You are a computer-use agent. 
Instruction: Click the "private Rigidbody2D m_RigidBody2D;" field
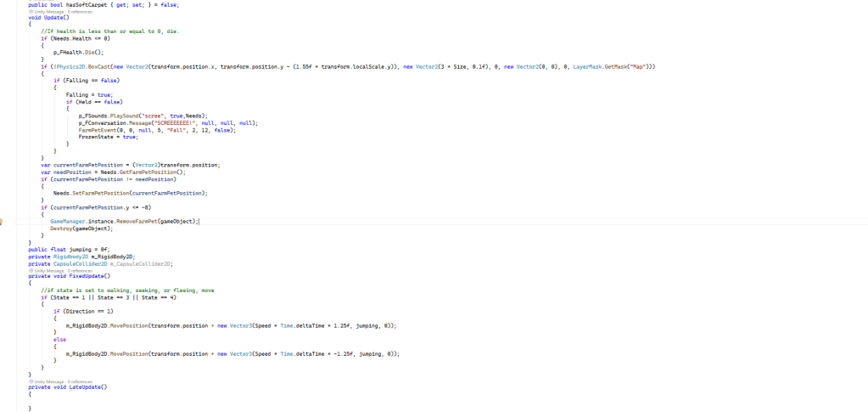point(82,257)
